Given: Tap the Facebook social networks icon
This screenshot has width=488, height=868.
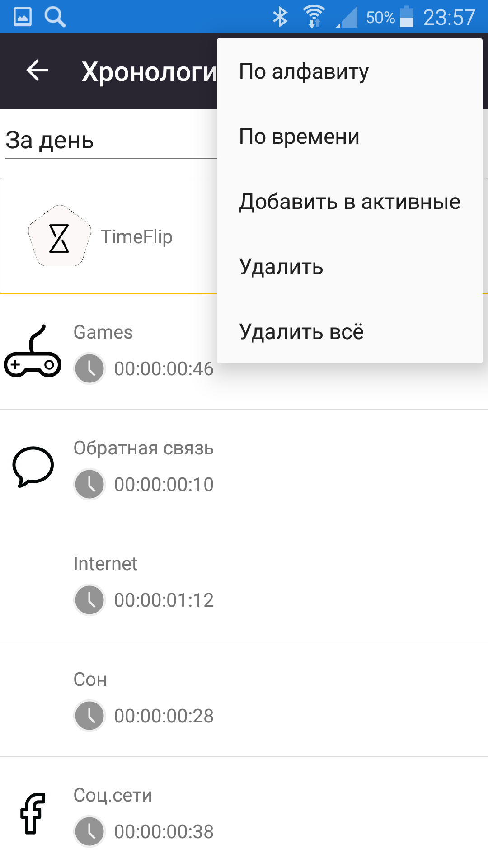Looking at the screenshot, I should pos(33,813).
